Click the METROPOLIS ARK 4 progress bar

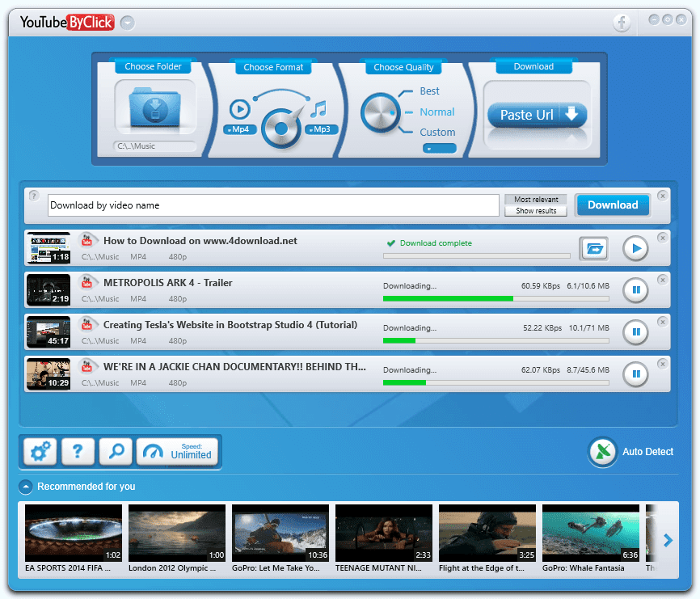pyautogui.click(x=496, y=298)
